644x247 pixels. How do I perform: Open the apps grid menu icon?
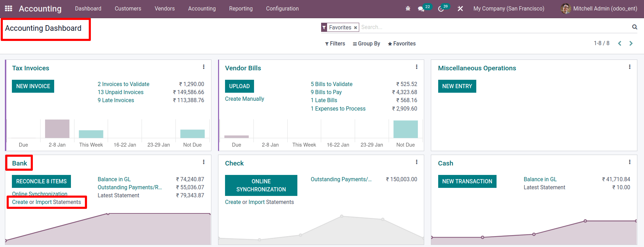(x=8, y=8)
